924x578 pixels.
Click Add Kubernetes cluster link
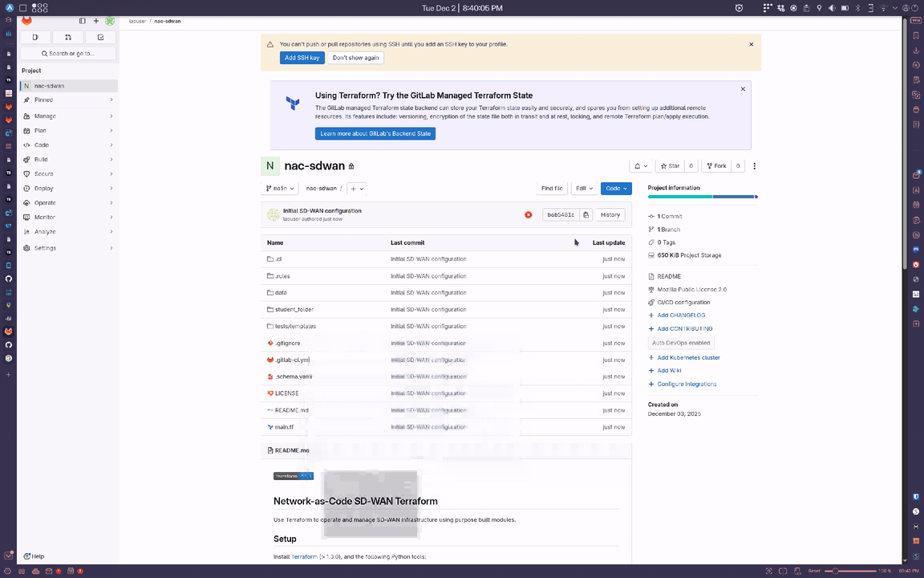pos(688,357)
